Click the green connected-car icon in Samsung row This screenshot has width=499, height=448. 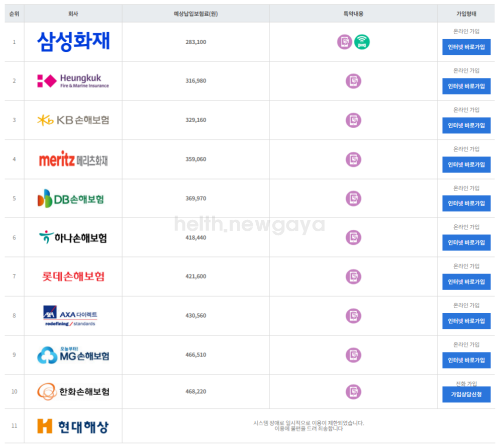[x=362, y=42]
